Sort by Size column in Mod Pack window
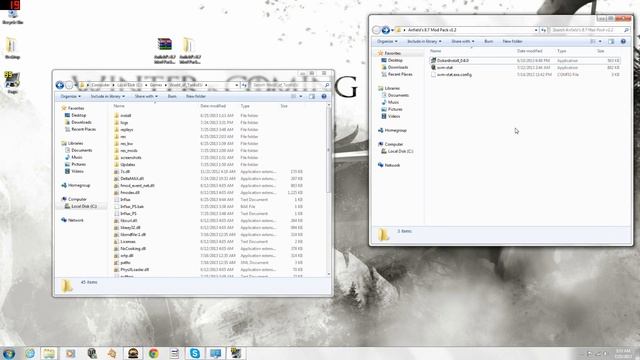Image resolution: width=640 pixels, height=360 pixels. (x=600, y=51)
